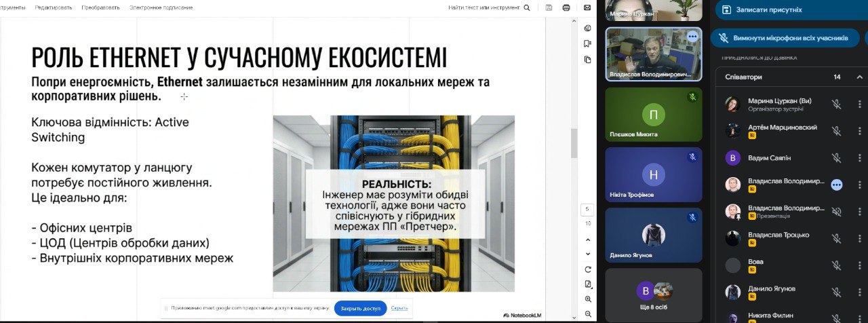Screen dimensions: 868x323
Task: Collapse the Співавтори participants section
Action: (x=858, y=77)
